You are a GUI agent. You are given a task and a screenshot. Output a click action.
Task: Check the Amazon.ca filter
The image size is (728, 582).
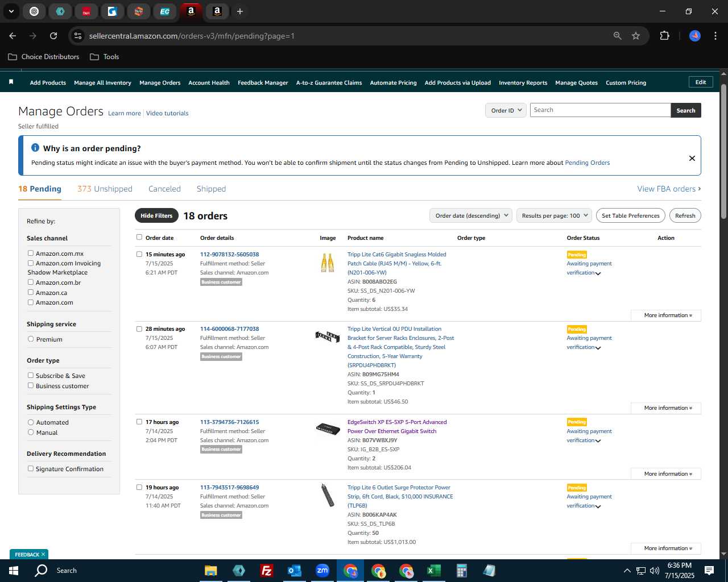coord(31,292)
